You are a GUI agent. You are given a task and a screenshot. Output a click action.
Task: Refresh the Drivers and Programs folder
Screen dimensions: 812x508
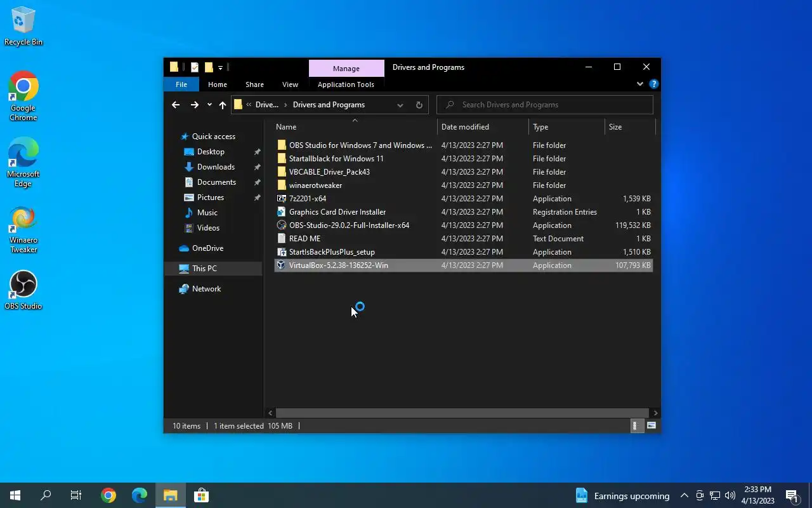click(x=419, y=105)
